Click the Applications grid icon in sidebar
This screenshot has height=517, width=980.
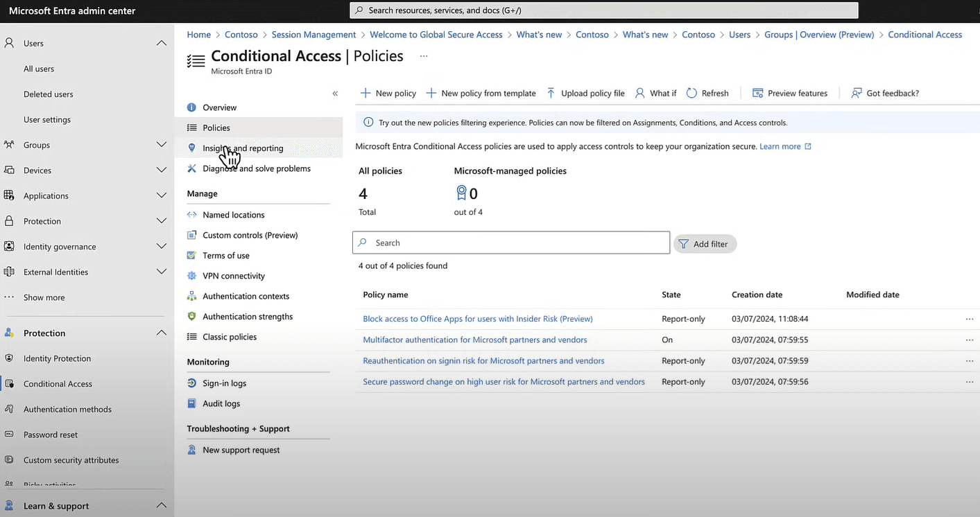pos(9,195)
